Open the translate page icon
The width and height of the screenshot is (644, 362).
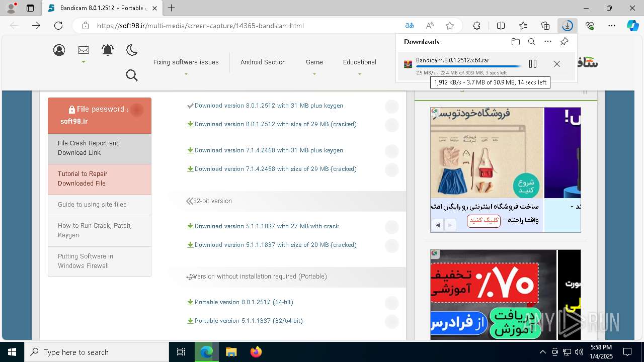410,26
